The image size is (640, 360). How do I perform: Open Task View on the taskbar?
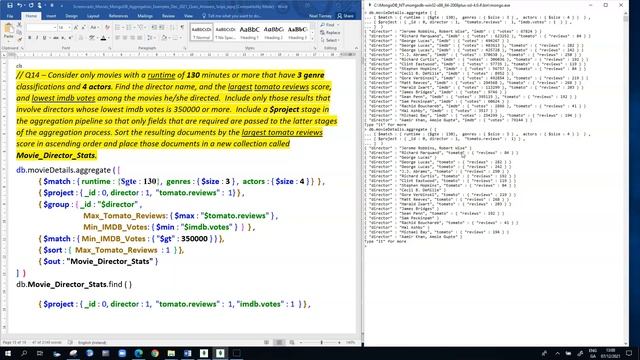(x=40, y=353)
